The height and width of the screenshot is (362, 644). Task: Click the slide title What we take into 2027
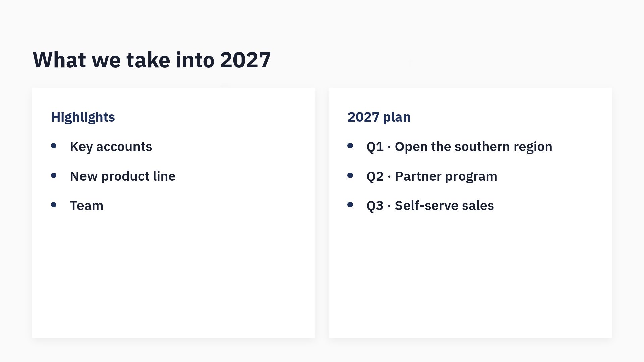152,60
